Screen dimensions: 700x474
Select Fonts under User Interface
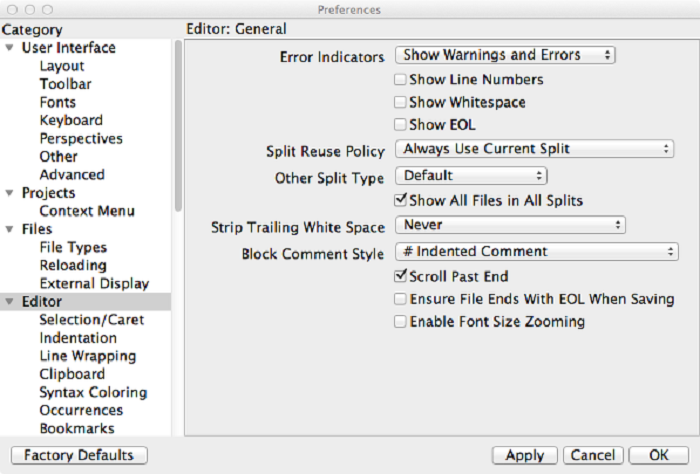[x=57, y=102]
